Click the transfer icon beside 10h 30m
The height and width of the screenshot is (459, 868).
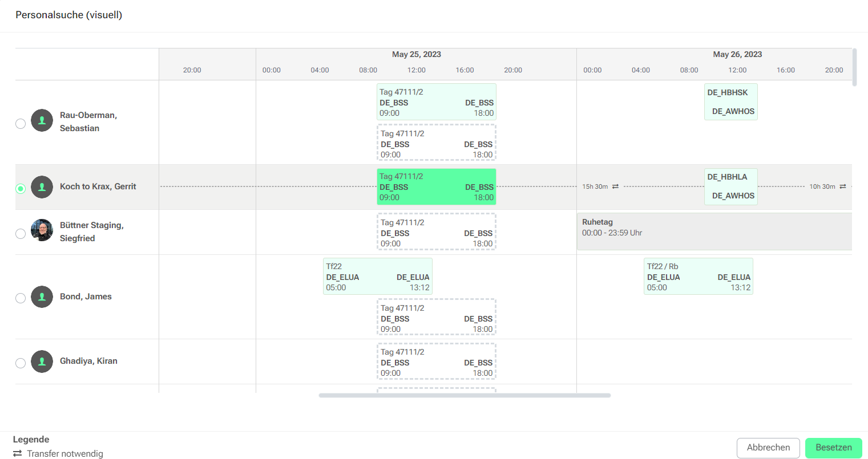(x=842, y=186)
